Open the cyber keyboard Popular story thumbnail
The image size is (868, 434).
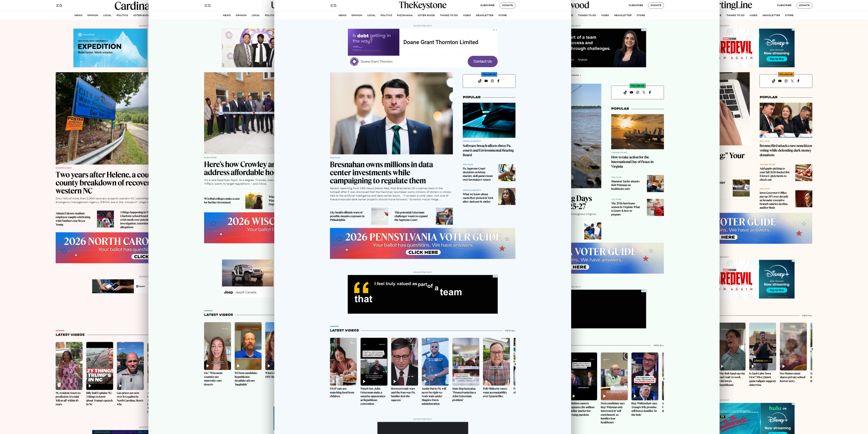(489, 120)
